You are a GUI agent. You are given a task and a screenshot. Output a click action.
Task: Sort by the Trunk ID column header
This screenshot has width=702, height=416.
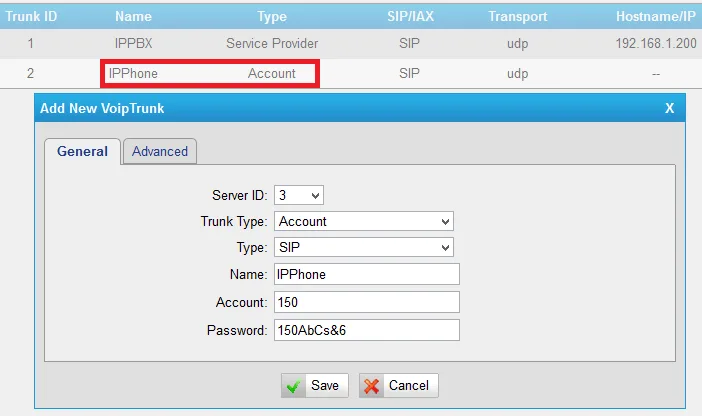30,16
